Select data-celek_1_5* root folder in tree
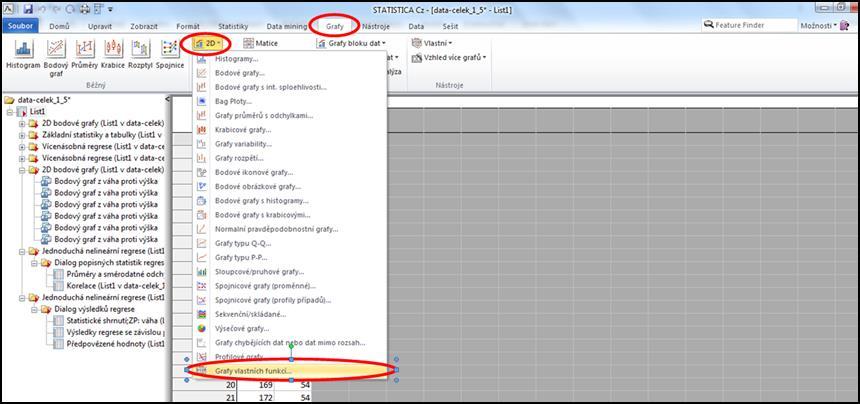The height and width of the screenshot is (404, 860). (x=38, y=100)
